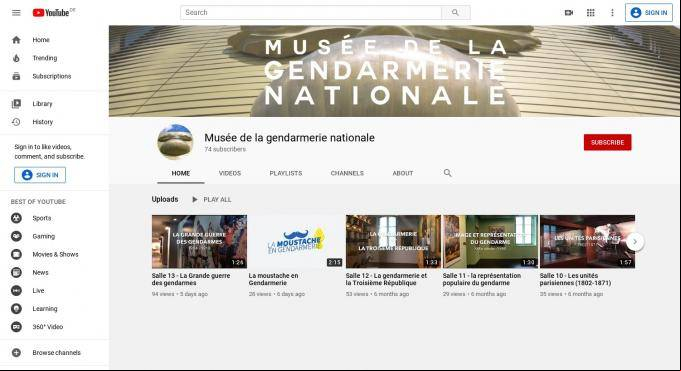The image size is (681, 371).
Task: Open the three-dot settings menu
Action: 612,13
